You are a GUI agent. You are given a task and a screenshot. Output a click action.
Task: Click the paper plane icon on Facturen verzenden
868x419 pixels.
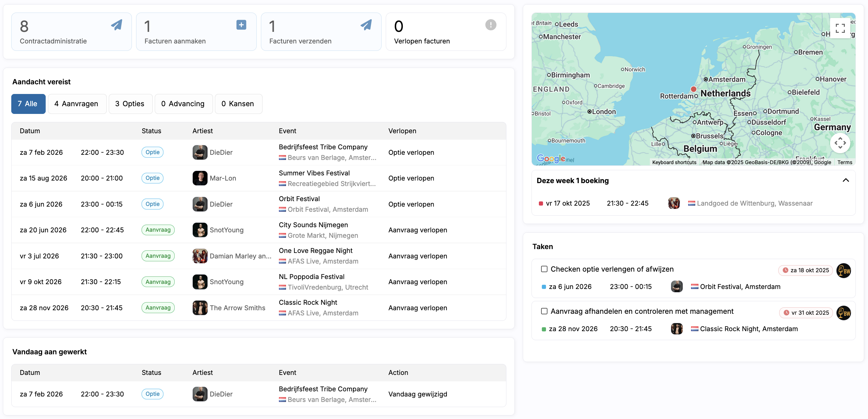coord(366,24)
